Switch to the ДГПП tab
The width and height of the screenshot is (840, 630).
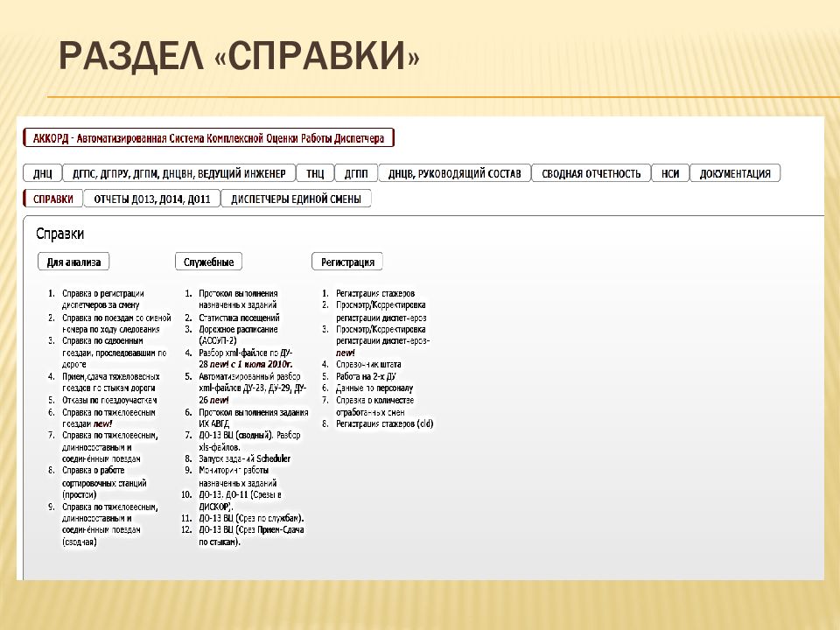(356, 173)
